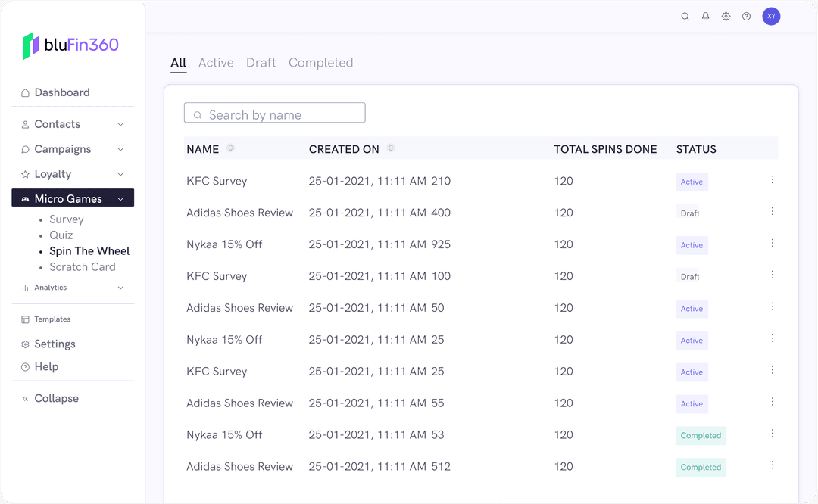Sort by the Name column arrows

pos(230,148)
